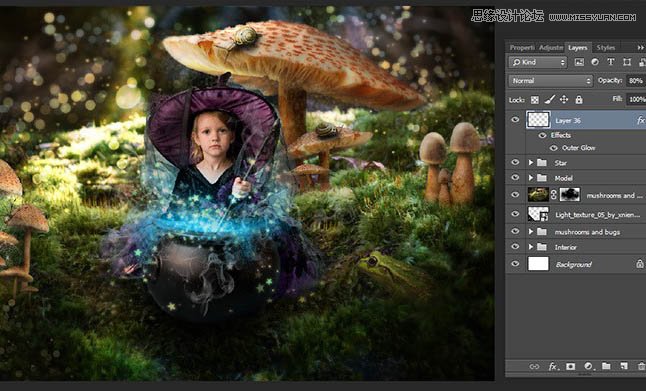Image resolution: width=646 pixels, height=391 pixels.
Task: Hide Layer 36 with its eye icon
Action: coord(515,120)
